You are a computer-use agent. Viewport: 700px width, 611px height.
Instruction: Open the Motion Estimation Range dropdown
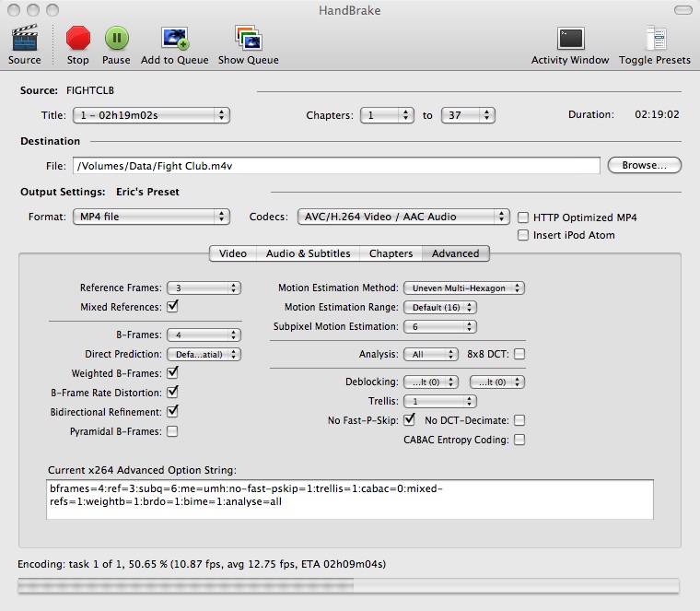[440, 307]
